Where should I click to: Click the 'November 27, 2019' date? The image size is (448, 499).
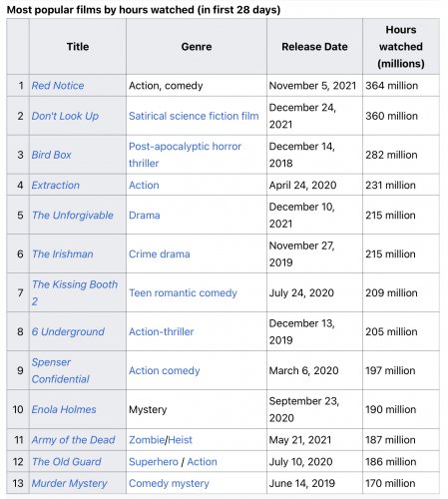point(302,254)
